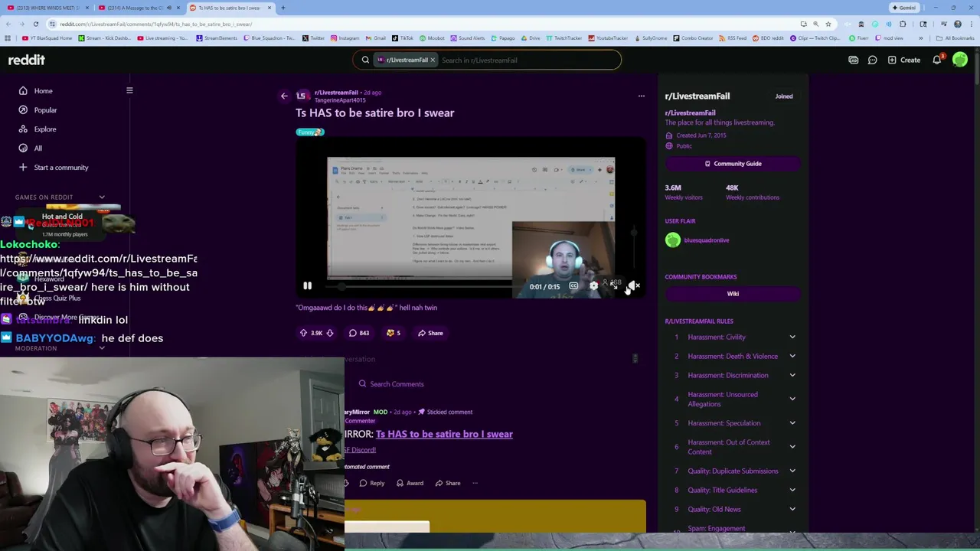The height and width of the screenshot is (551, 980).
Task: Open the Reddit advertise icon in the header
Action: [x=854, y=60]
